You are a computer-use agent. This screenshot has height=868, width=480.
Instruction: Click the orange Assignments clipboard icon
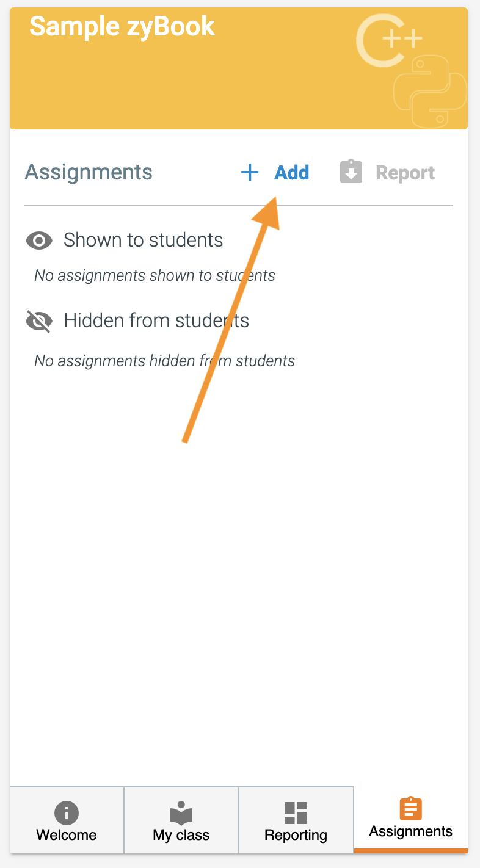(411, 809)
